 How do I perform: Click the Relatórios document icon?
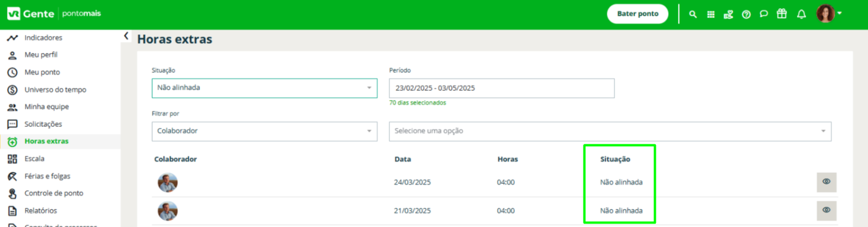coord(12,211)
